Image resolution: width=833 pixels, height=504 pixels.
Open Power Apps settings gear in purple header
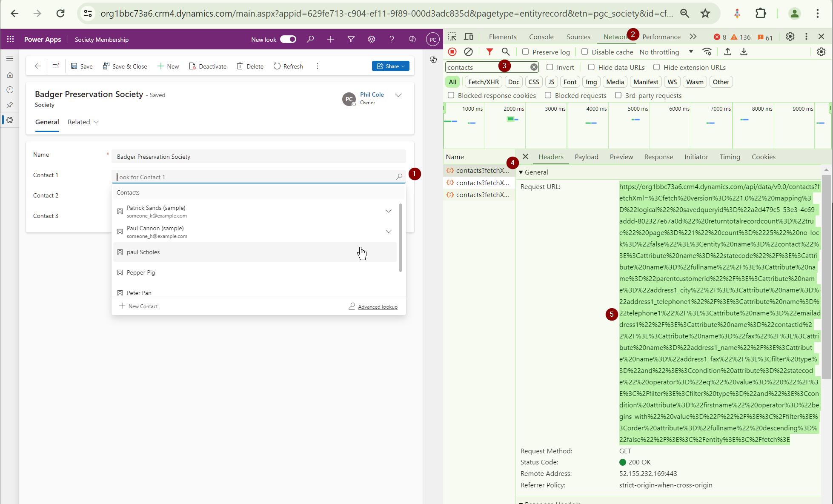pos(372,39)
